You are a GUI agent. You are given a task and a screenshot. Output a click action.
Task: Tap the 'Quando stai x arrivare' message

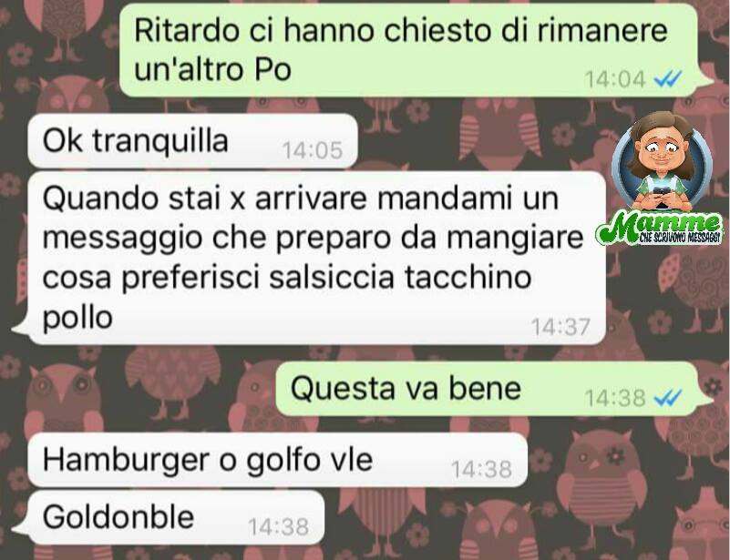click(x=310, y=258)
